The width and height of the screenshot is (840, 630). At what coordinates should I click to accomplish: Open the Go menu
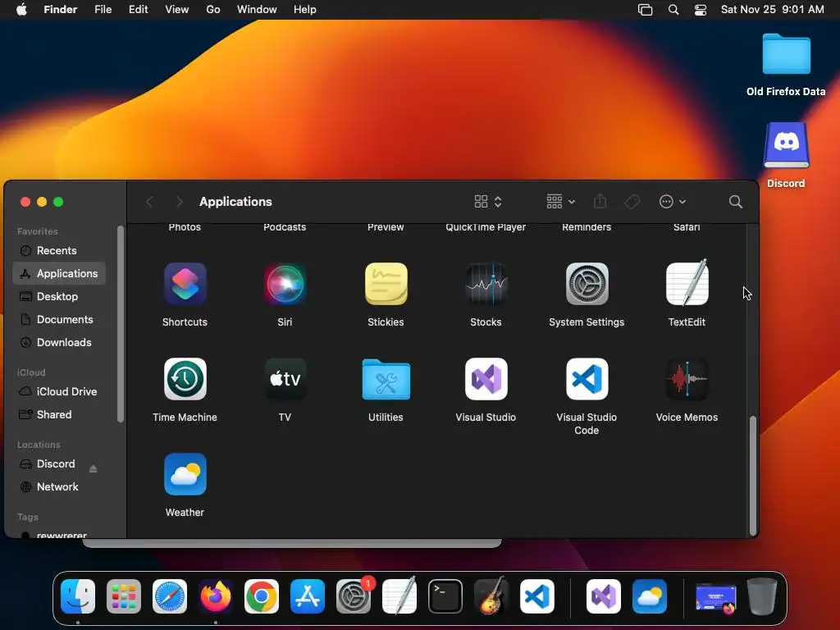click(213, 10)
